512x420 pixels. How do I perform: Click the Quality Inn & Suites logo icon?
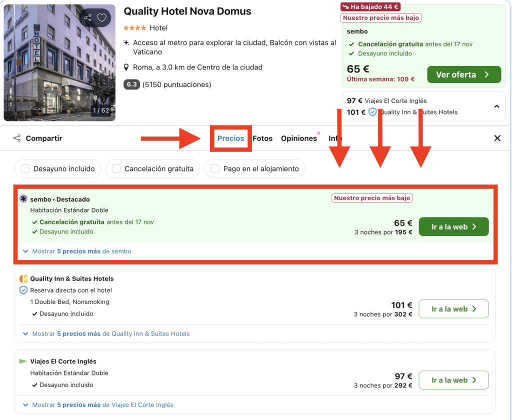coord(23,279)
